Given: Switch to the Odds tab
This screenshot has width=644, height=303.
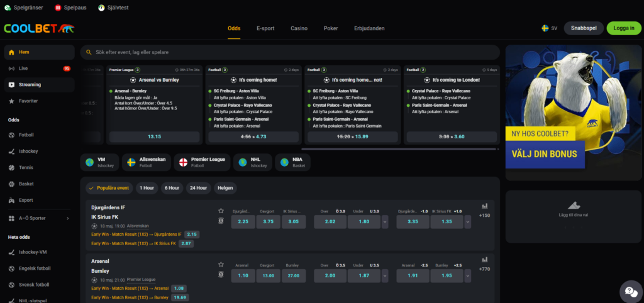Looking at the screenshot, I should (234, 28).
